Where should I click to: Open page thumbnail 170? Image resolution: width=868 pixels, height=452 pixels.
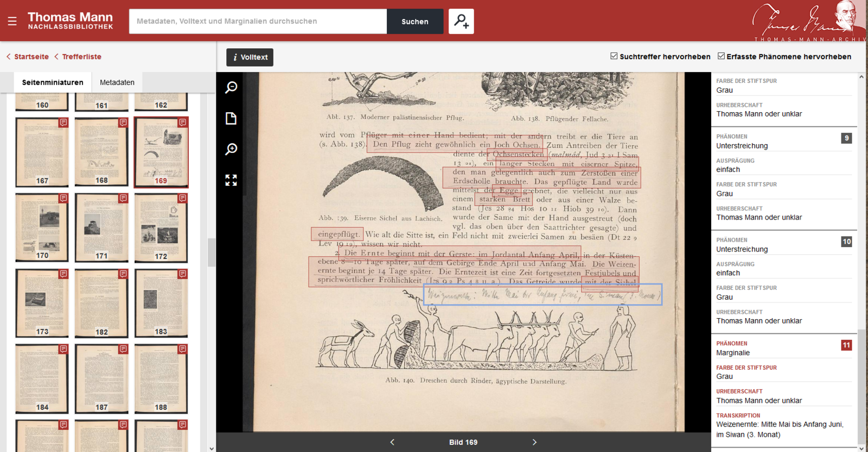[42, 228]
